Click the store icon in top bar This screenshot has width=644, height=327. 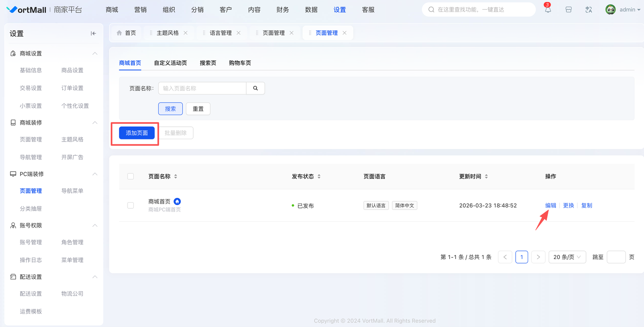568,10
